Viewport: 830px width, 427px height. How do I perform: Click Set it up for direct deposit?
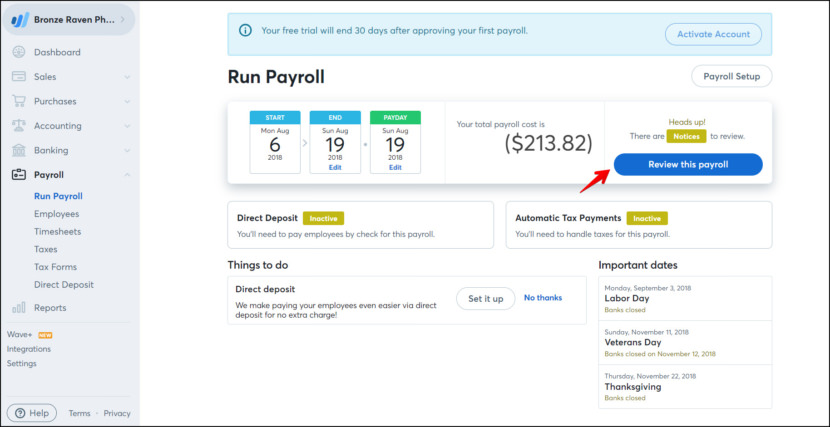click(x=485, y=298)
